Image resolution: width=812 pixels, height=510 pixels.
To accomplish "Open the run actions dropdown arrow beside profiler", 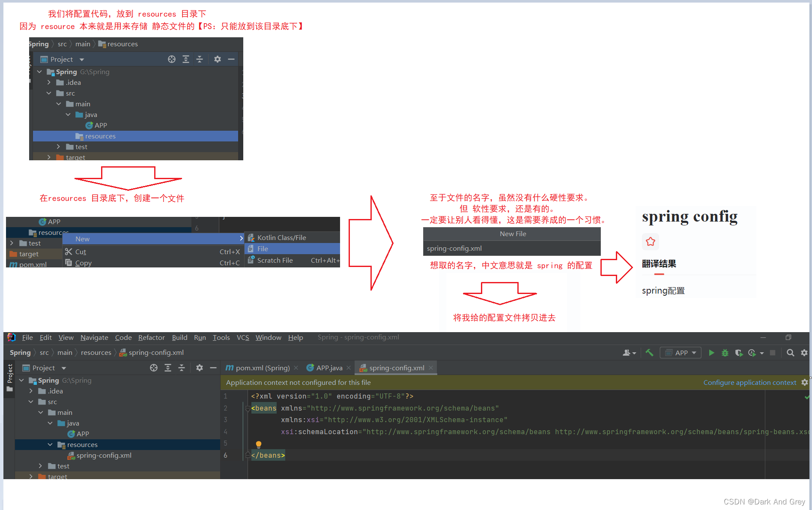I will coord(762,353).
